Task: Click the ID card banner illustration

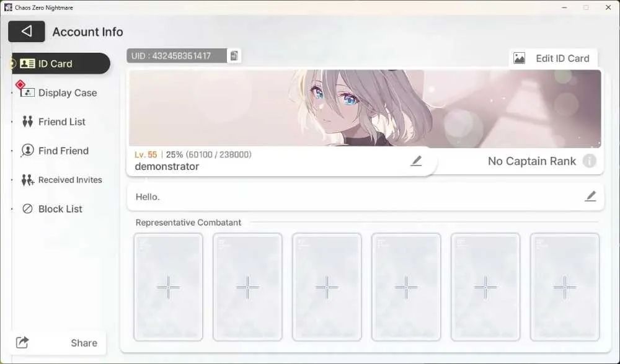Action: pos(365,109)
